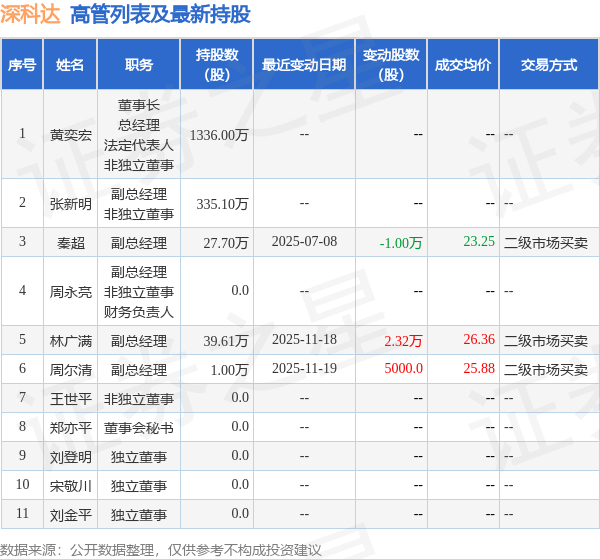This screenshot has height=559, width=600.
Task: Click 周尔清's holding 1.00万
Action: click(230, 370)
